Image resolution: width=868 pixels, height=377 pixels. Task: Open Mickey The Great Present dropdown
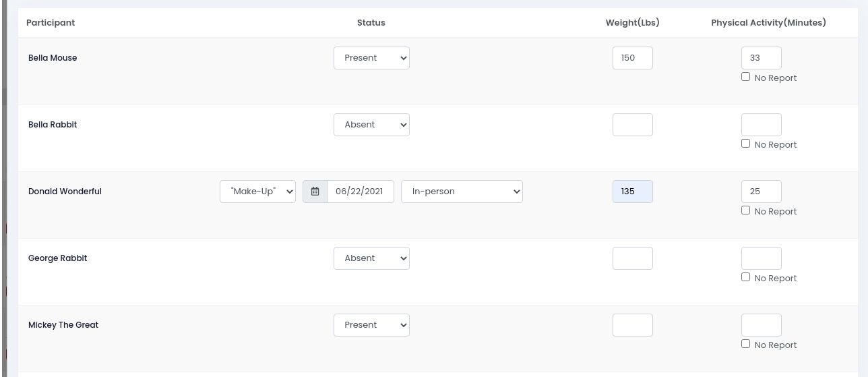pos(371,325)
